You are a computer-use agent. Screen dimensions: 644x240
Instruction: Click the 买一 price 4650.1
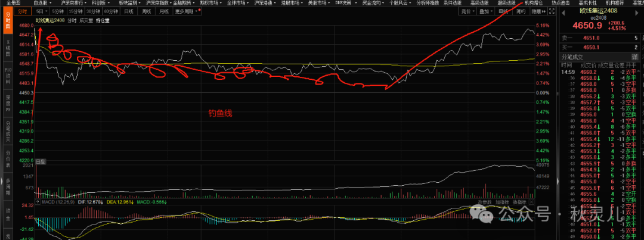coord(592,48)
